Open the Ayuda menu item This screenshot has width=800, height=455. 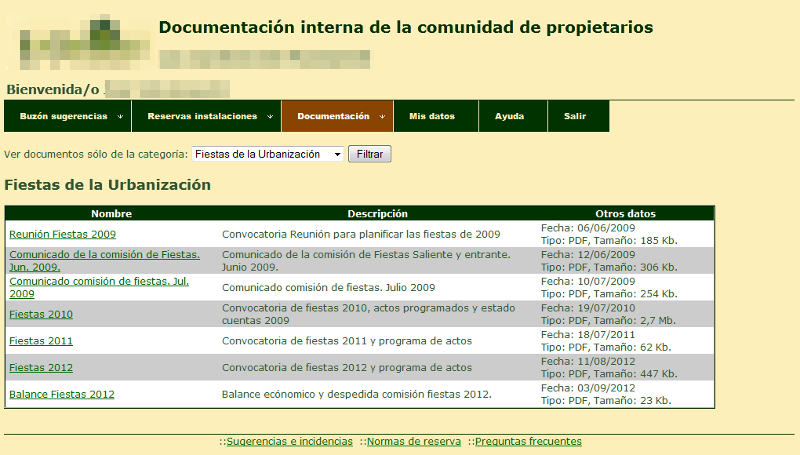pos(509,116)
